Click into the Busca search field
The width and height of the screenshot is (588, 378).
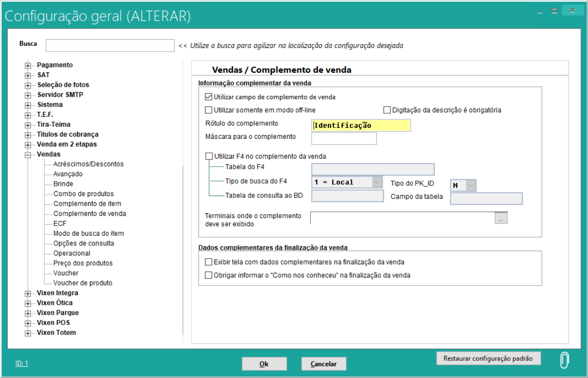coord(110,45)
